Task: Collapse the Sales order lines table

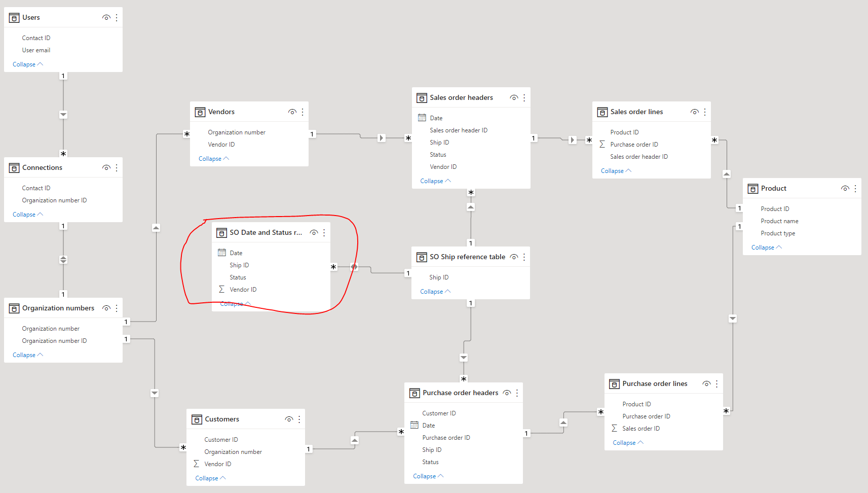Action: coord(616,171)
